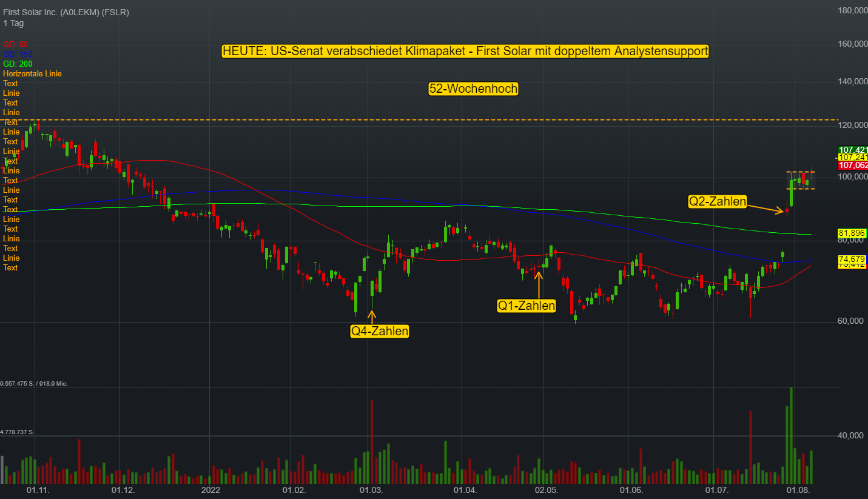Click the First Solar Inc. (A0LEKM) (FSLR) title
This screenshot has width=868, height=499.
tap(66, 12)
